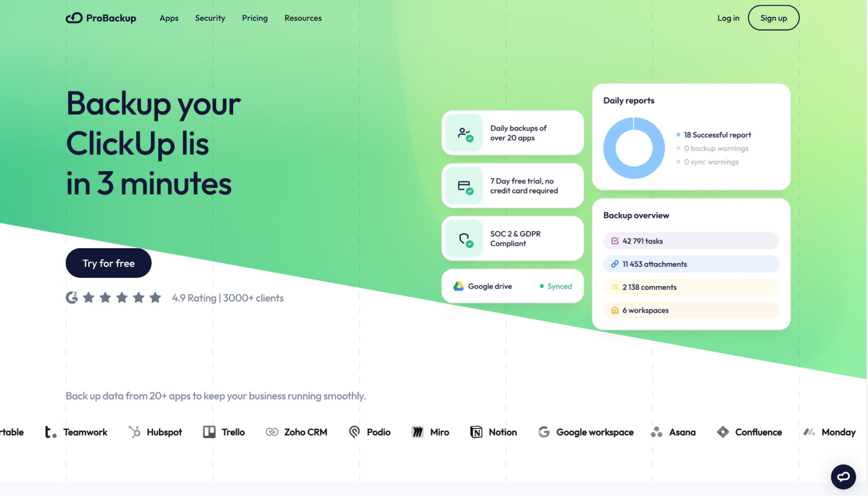Click the comments list icon
This screenshot has height=496, width=868.
[615, 287]
